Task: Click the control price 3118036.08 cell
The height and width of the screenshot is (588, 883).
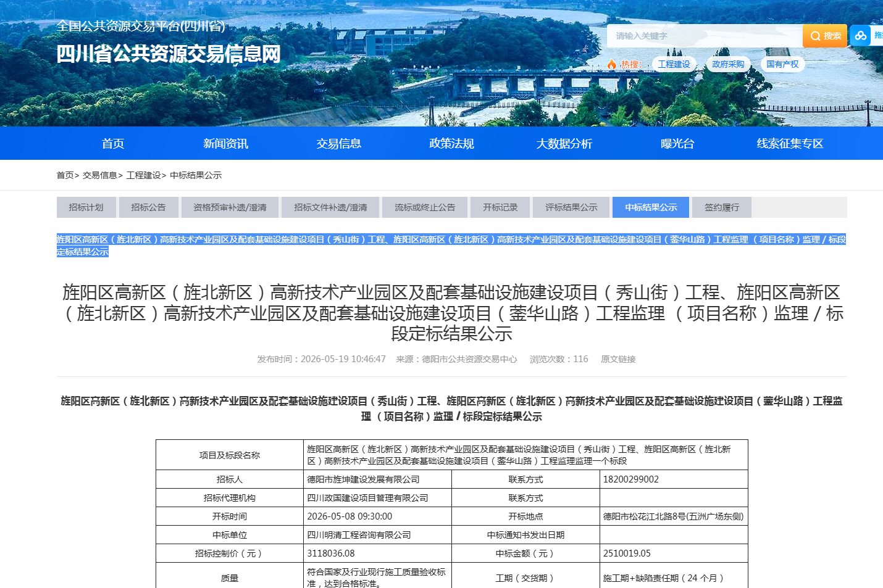Action: pyautogui.click(x=378, y=553)
